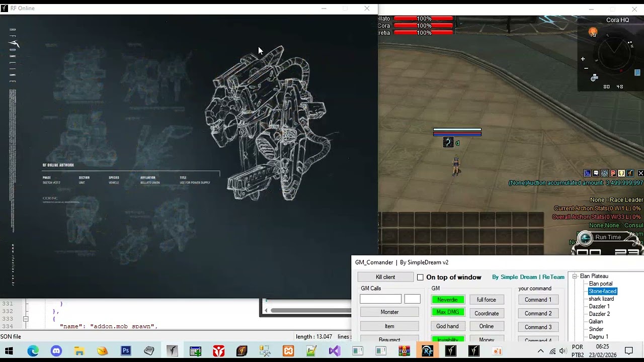Click the Monster button
This screenshot has width=644, height=362.
coord(389,312)
